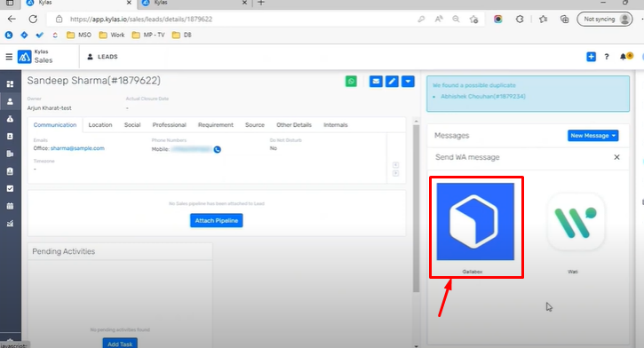Open the favorites list icon
This screenshot has width=644, height=348.
[543, 19]
